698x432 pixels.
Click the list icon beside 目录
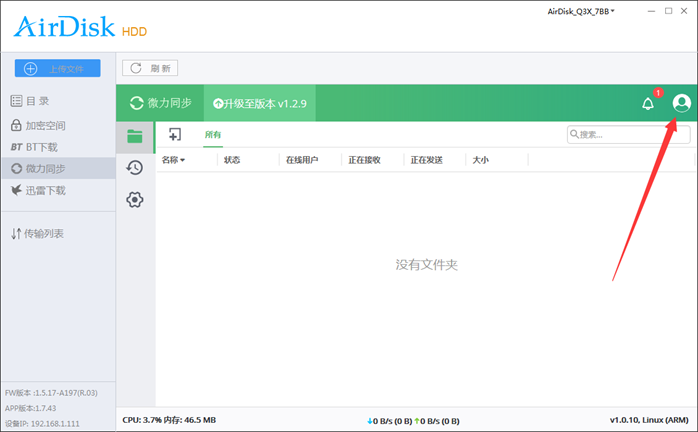(16, 101)
